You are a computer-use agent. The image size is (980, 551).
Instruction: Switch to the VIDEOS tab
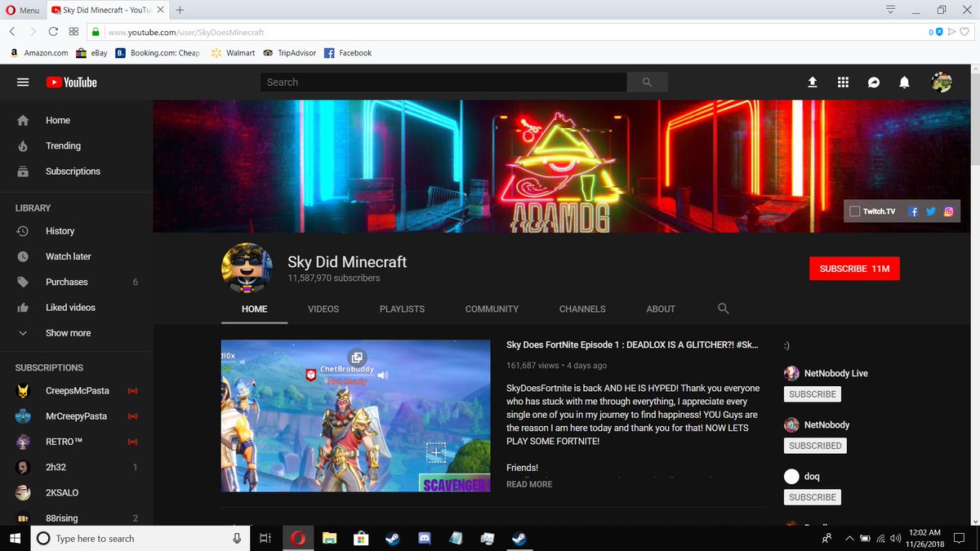[323, 309]
